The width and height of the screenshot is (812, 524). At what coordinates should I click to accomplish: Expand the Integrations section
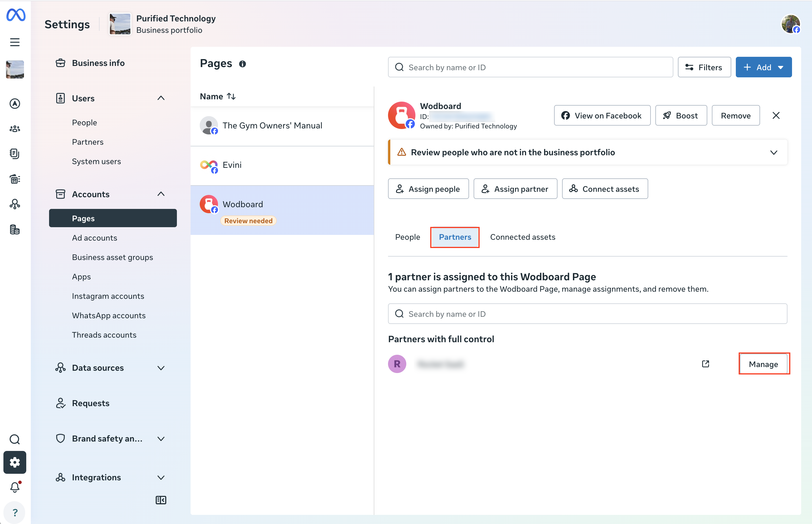pos(161,477)
